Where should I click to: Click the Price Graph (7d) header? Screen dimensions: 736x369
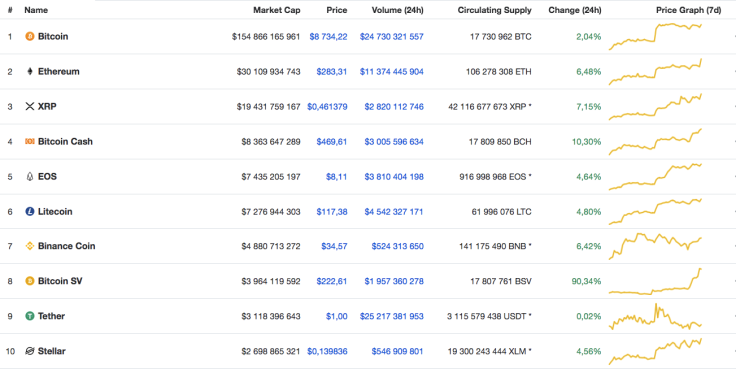(x=689, y=10)
